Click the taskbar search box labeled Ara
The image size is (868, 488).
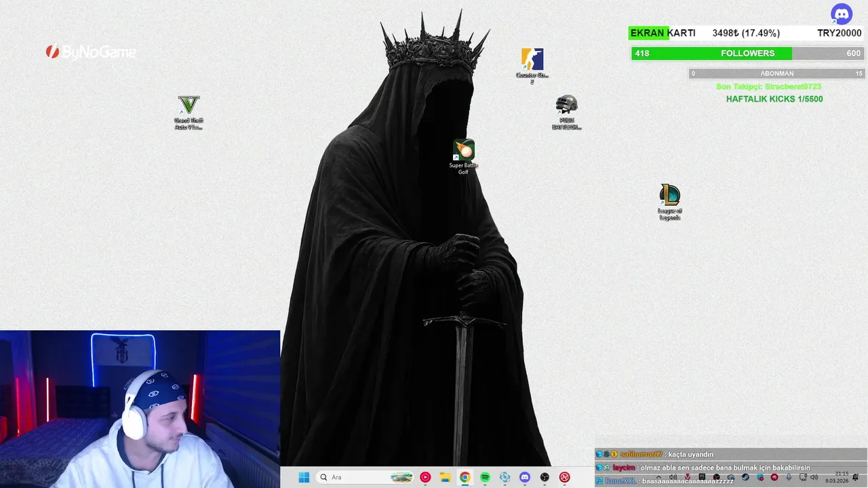click(x=366, y=477)
